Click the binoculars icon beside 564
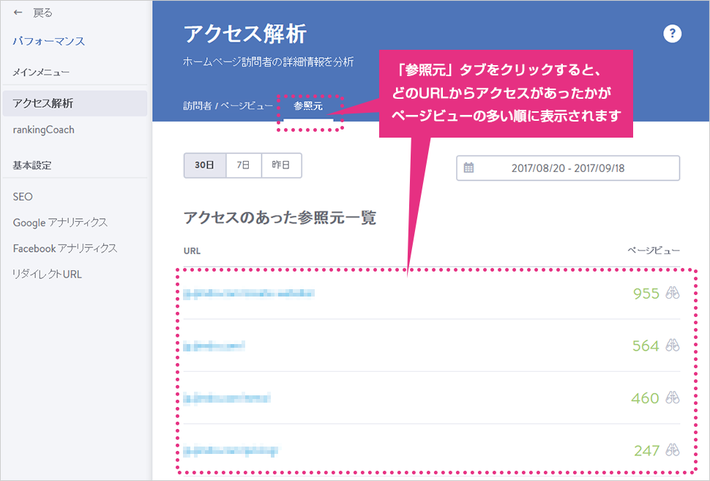Image resolution: width=710 pixels, height=481 pixels. click(x=672, y=346)
